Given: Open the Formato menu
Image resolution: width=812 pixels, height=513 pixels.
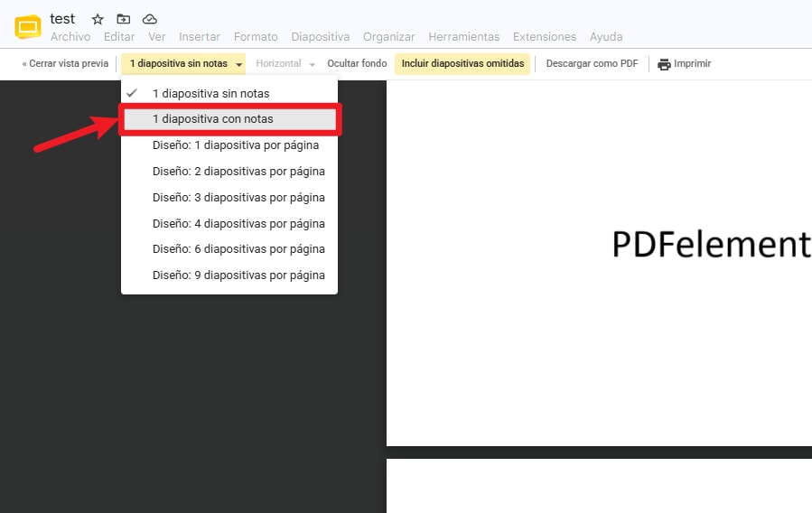Looking at the screenshot, I should tap(256, 37).
